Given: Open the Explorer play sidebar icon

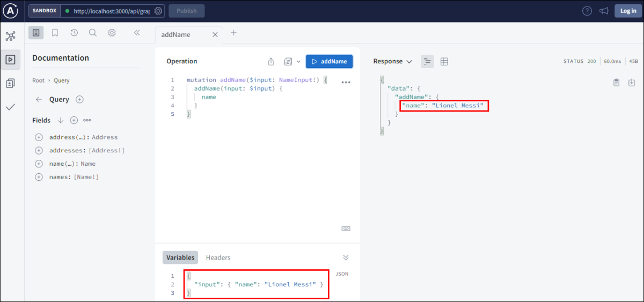Looking at the screenshot, I should [10, 60].
